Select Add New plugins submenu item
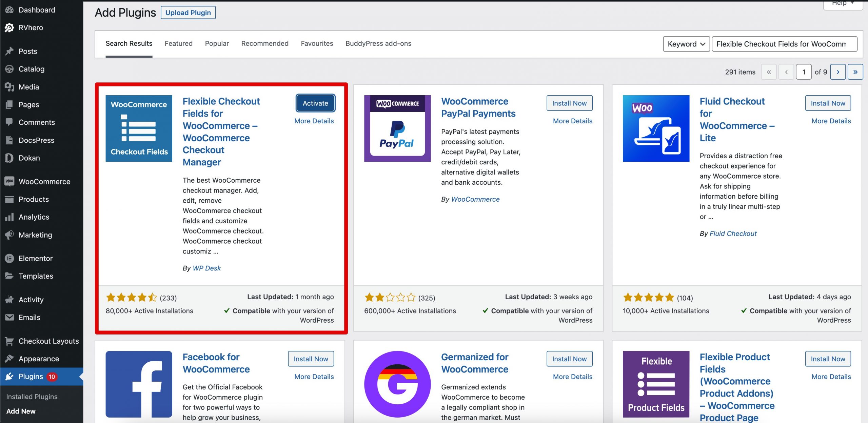Image resolution: width=868 pixels, height=423 pixels. 21,411
